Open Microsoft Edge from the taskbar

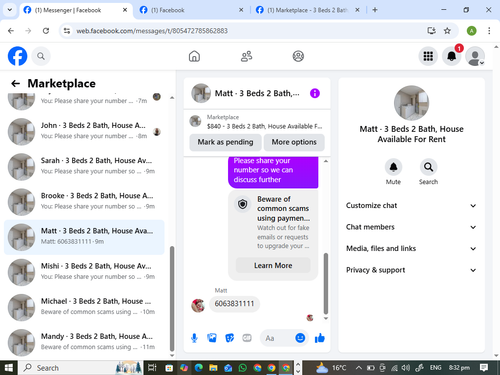(x=199, y=368)
